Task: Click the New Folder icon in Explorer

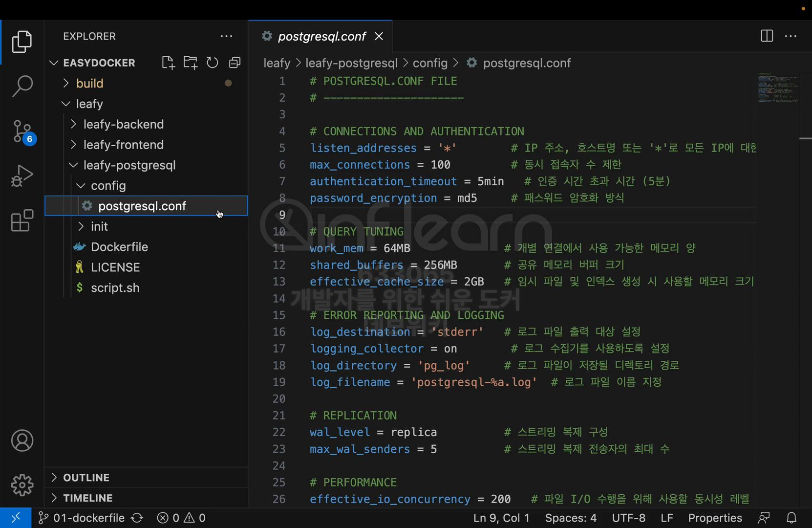Action: (190, 63)
